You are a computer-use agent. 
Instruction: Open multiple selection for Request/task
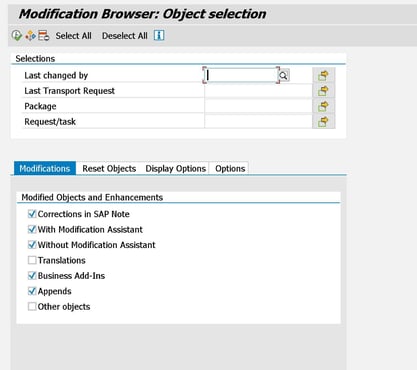click(323, 122)
